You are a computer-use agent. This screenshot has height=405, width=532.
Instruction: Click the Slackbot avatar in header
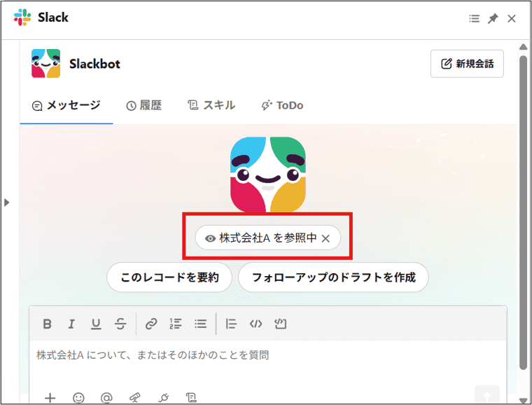(x=45, y=64)
